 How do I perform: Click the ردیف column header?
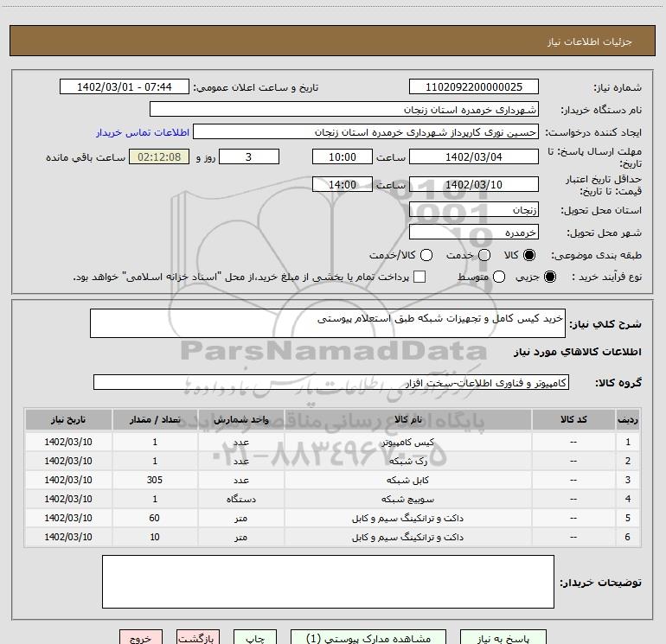[x=628, y=419]
